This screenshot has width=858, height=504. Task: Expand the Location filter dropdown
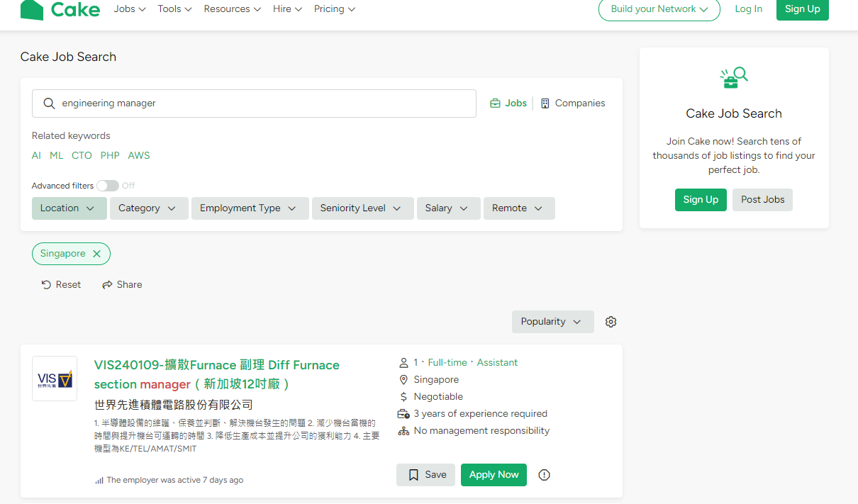(x=69, y=208)
